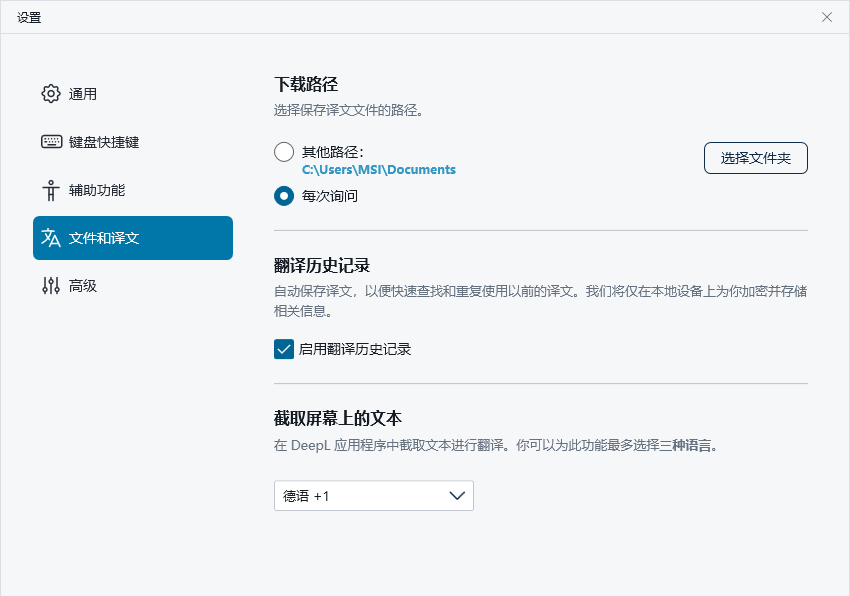Select the 其他路径 radio button
850x596 pixels.
pyautogui.click(x=284, y=152)
